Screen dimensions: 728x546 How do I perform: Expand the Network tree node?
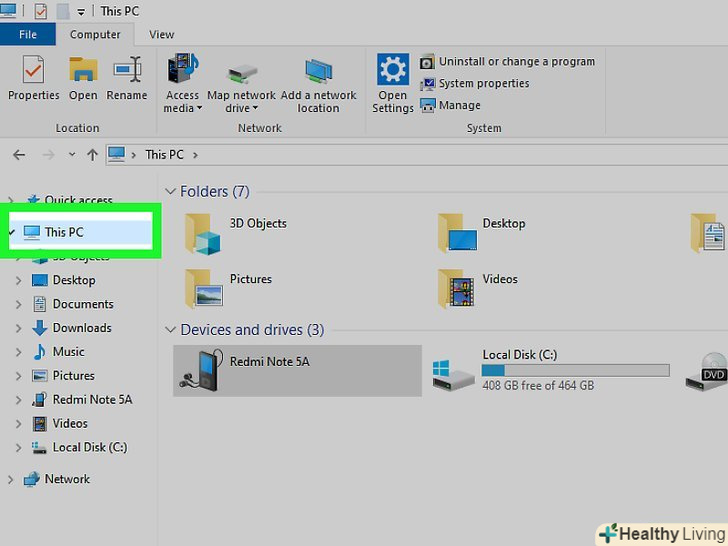[10, 480]
